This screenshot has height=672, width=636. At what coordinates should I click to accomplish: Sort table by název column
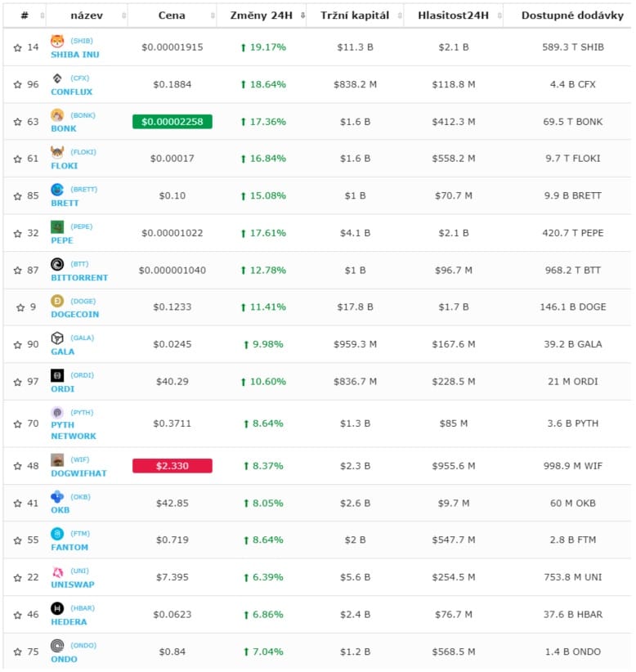point(87,16)
